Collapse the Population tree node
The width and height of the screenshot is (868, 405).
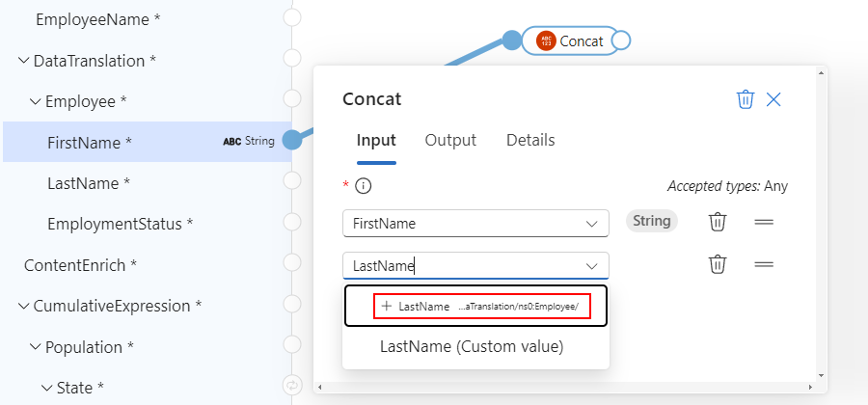tap(36, 347)
